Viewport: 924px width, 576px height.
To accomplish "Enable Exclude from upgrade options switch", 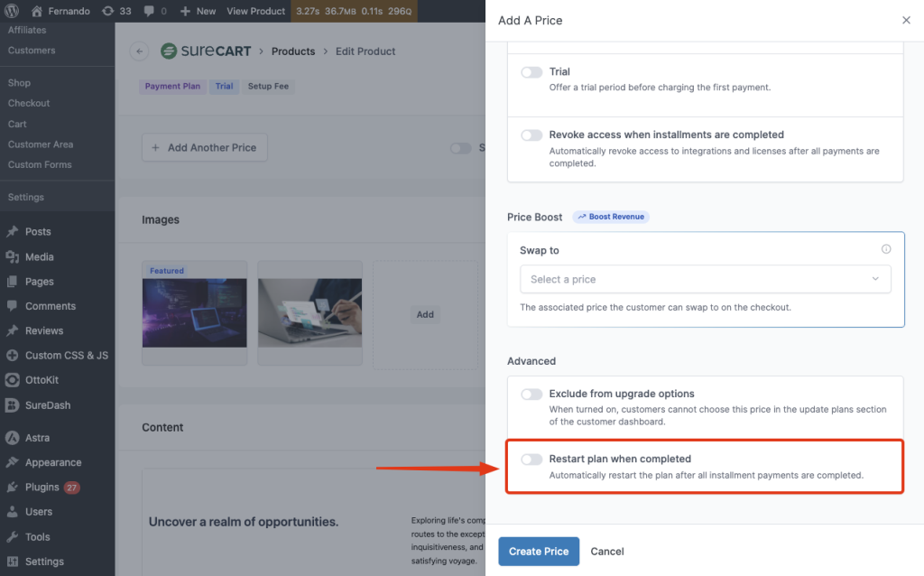I will pos(531,395).
